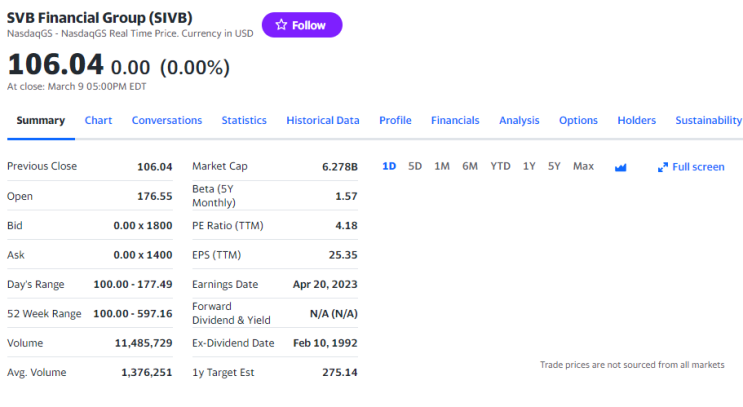Screen dimensions: 743x407
Task: Click the Summary tab
Action: 41,120
